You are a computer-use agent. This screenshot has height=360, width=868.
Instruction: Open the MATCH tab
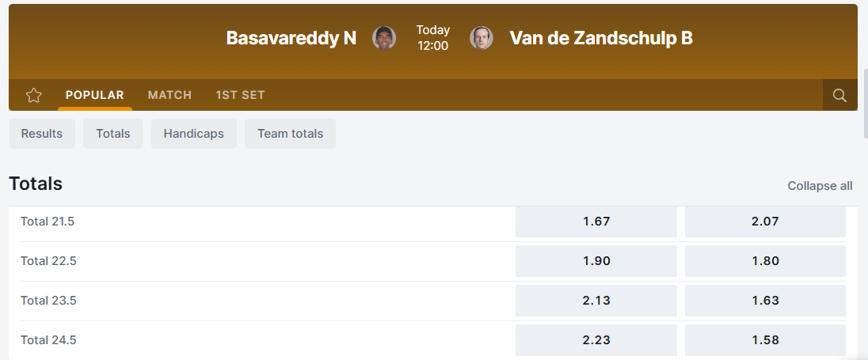[x=169, y=95]
